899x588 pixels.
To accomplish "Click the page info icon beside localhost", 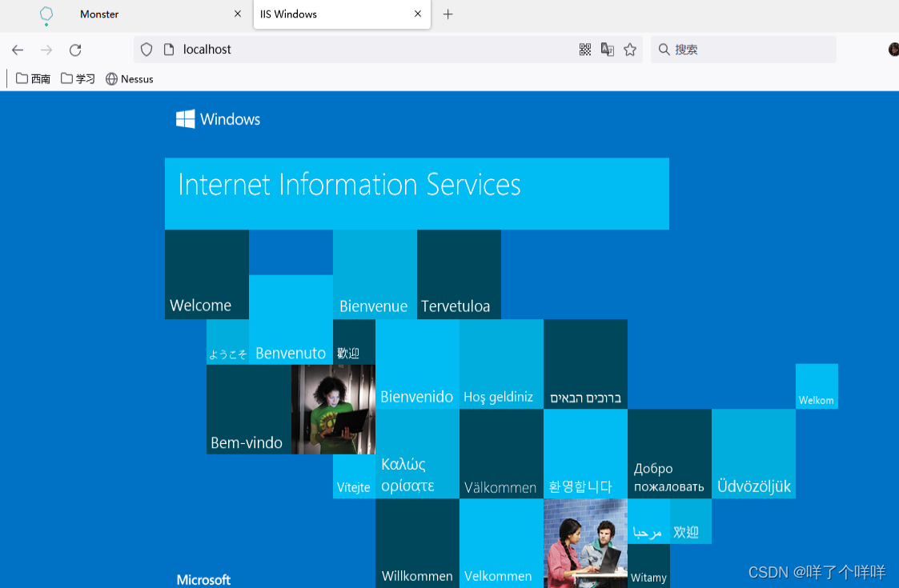I will click(169, 50).
